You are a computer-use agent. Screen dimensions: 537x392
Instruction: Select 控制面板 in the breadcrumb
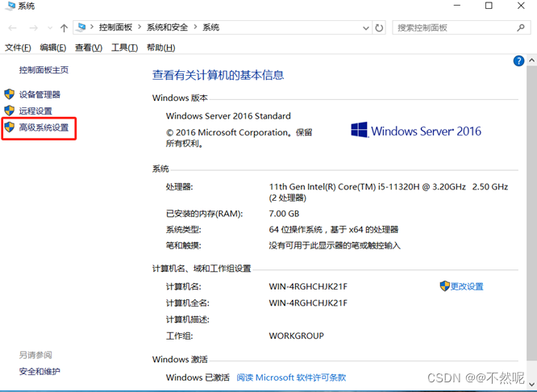click(115, 27)
